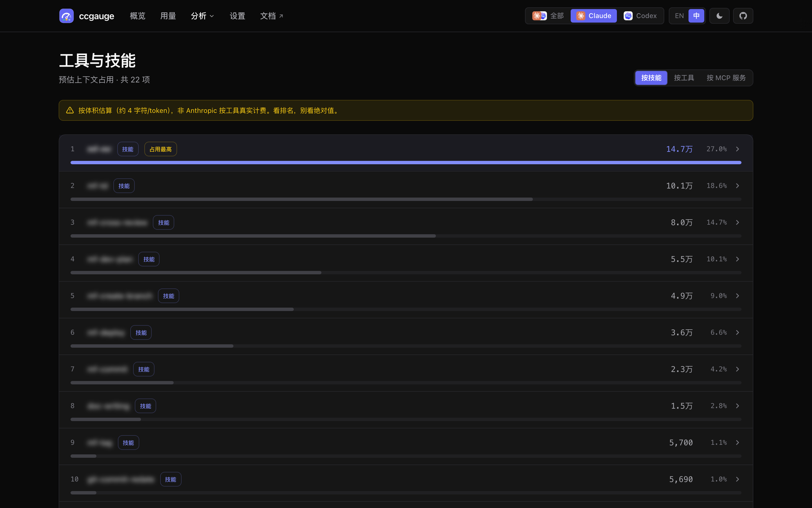Expand row 4 chevron at 10.1%

click(x=738, y=259)
